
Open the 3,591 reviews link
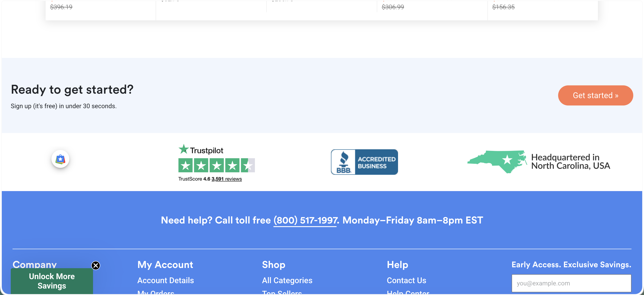point(227,179)
